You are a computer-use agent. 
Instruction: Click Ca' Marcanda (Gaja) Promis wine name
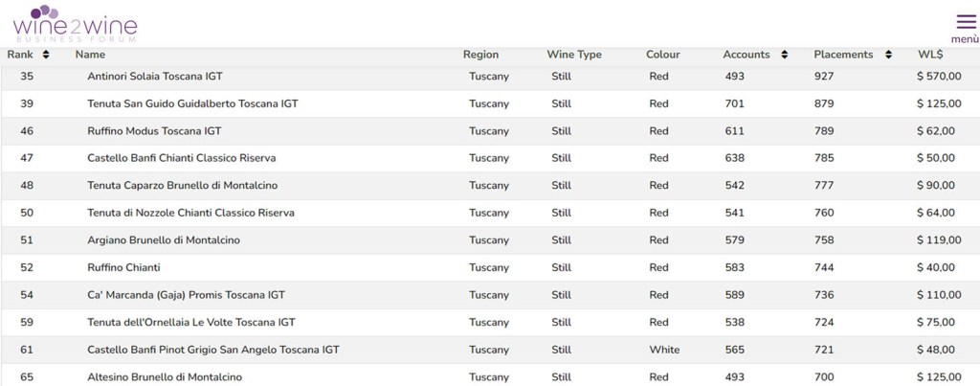coord(186,295)
